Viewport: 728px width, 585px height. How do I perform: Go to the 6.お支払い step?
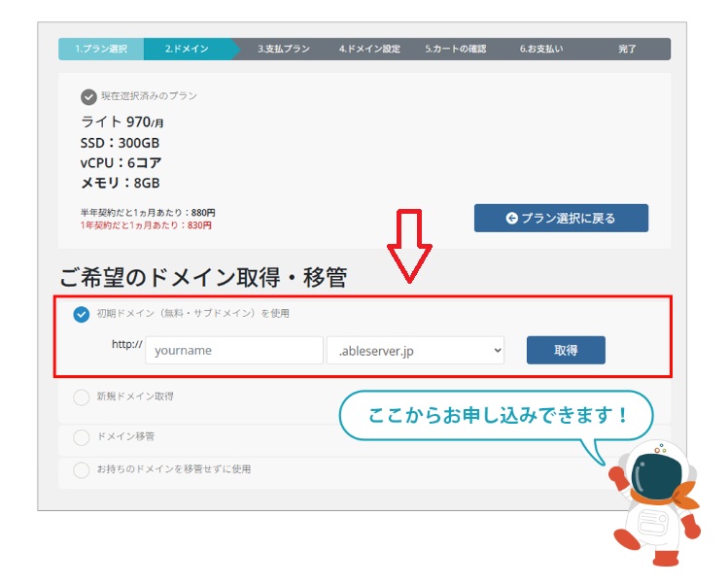tap(540, 49)
